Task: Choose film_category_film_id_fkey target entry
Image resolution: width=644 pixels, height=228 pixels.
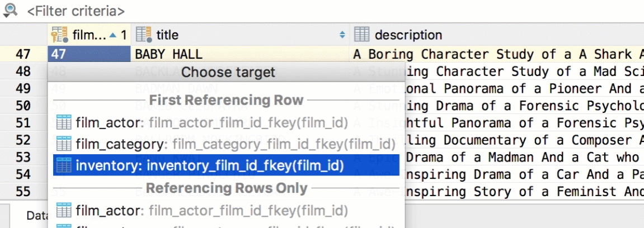Action: coord(226,144)
